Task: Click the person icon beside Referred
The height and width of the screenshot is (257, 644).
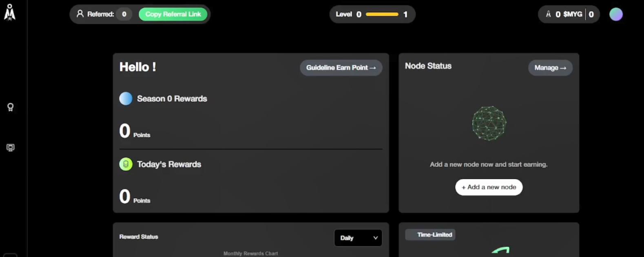Action: 80,14
